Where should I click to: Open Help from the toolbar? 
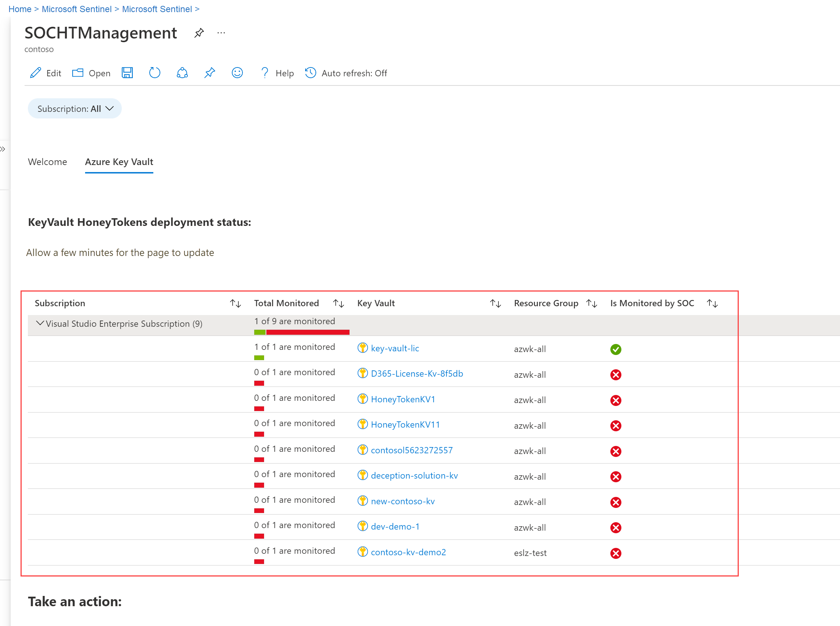coord(277,73)
